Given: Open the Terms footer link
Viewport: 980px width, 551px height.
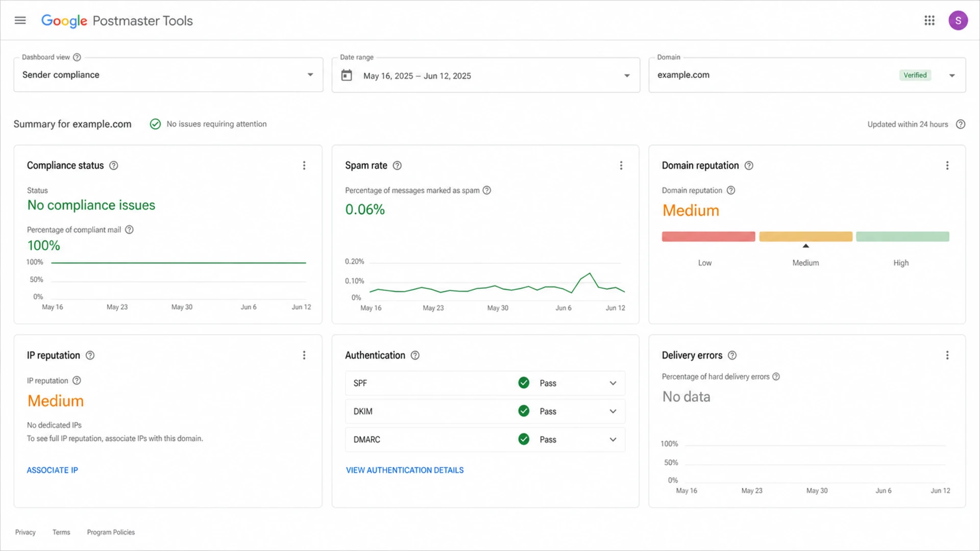Looking at the screenshot, I should (x=61, y=532).
